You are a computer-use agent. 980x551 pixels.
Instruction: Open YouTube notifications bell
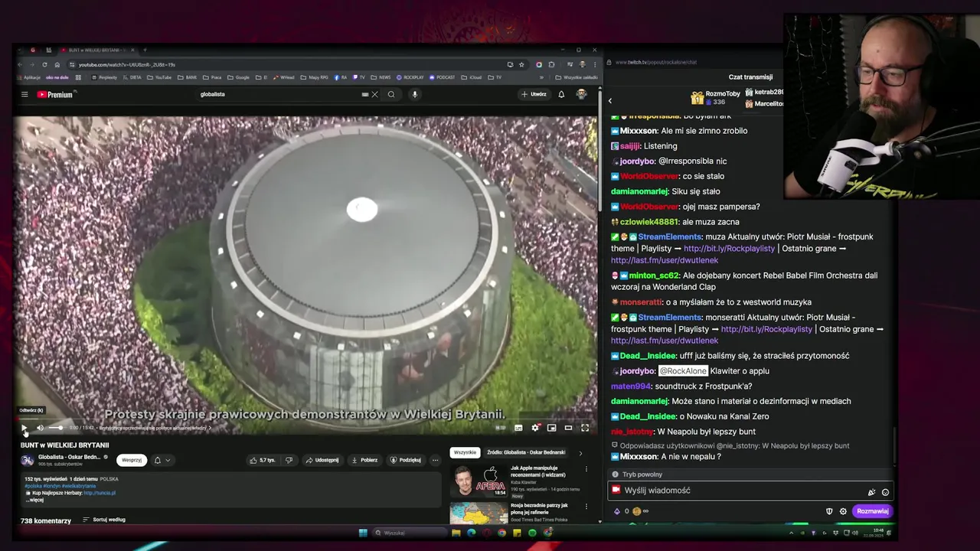(561, 94)
